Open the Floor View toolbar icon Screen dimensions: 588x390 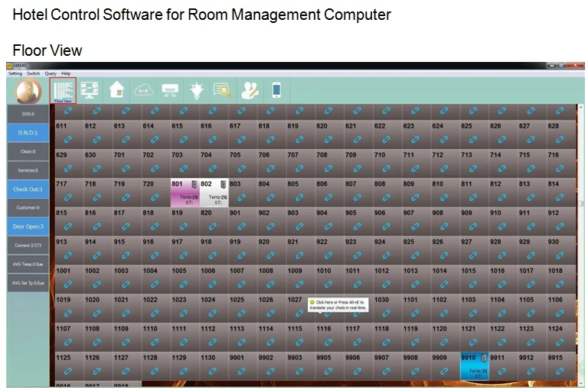pos(63,91)
